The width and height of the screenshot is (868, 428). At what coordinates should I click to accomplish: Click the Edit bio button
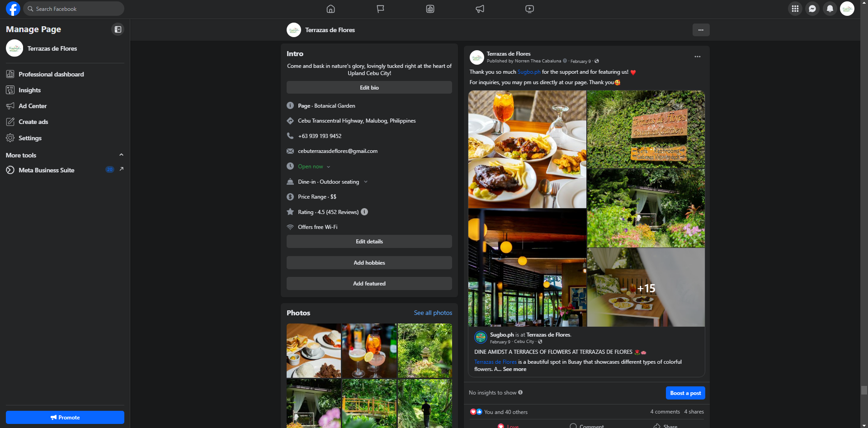(369, 87)
